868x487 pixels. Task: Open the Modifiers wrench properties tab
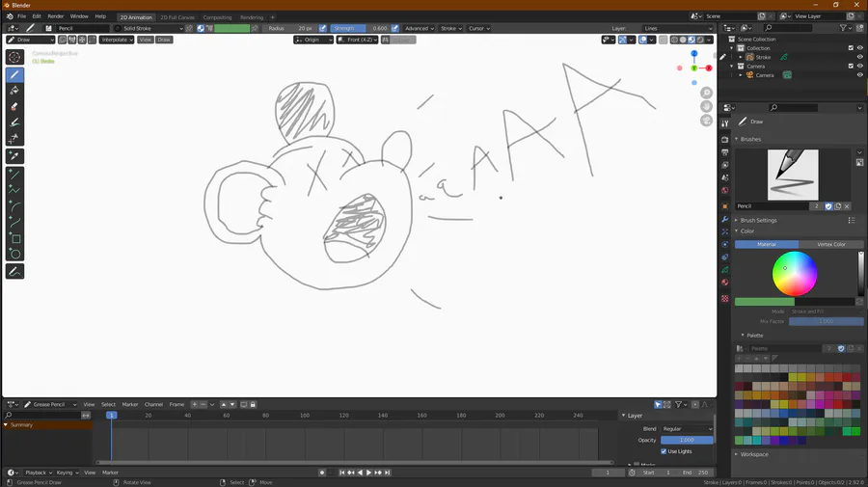[725, 220]
